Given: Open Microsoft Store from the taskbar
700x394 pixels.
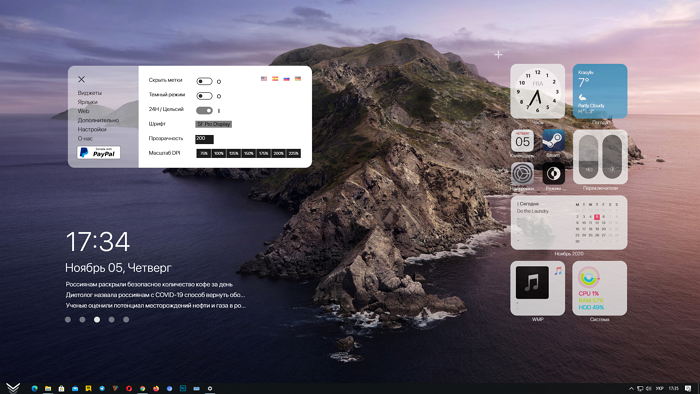Looking at the screenshot, I should [61, 389].
